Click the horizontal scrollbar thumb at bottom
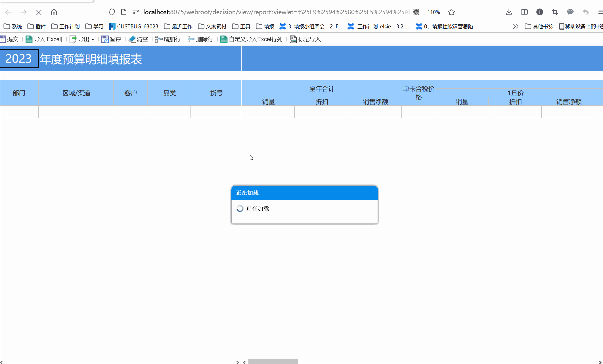The image size is (603, 364). [x=273, y=361]
